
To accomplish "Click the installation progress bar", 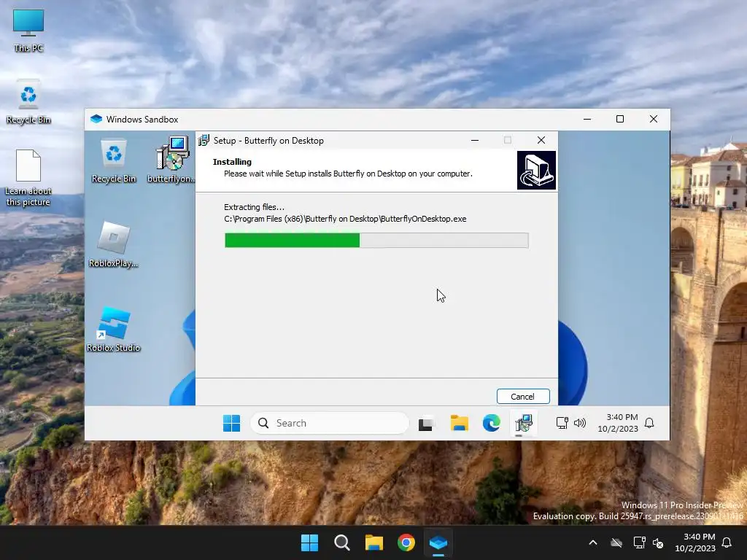I will [x=376, y=241].
